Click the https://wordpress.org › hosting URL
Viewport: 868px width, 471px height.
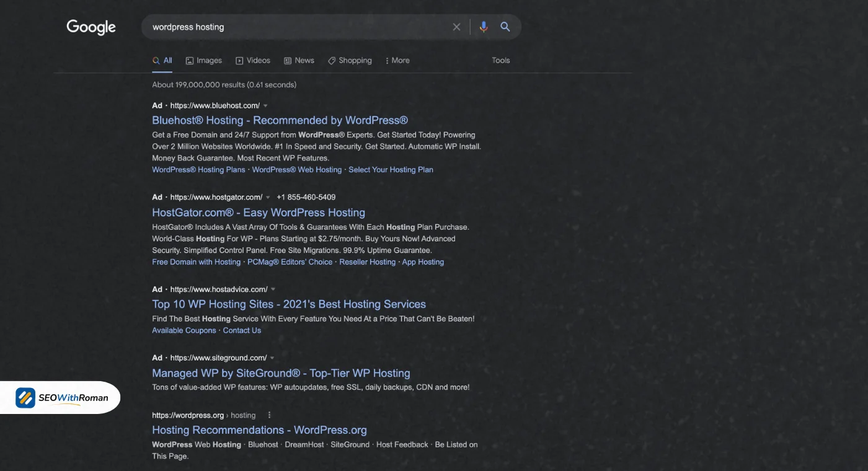[x=204, y=415]
